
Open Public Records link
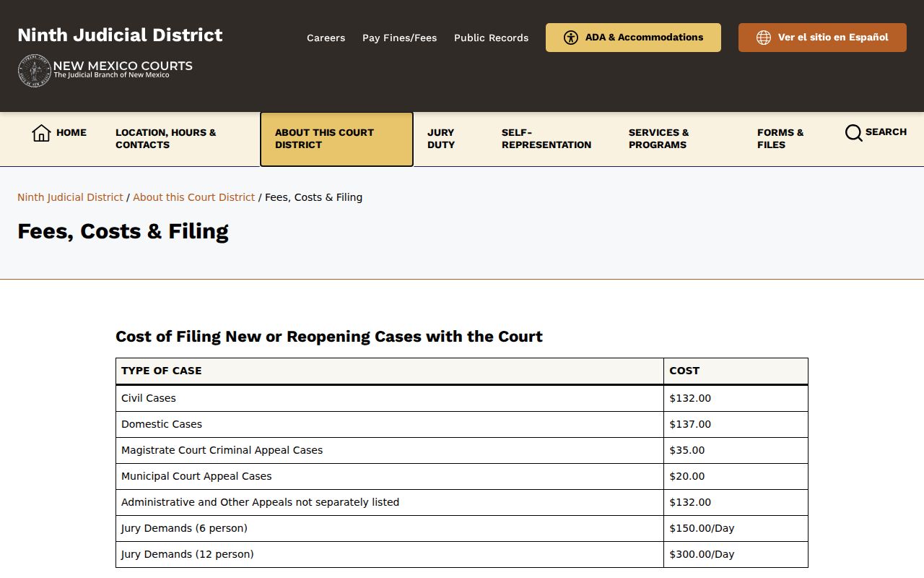point(491,38)
